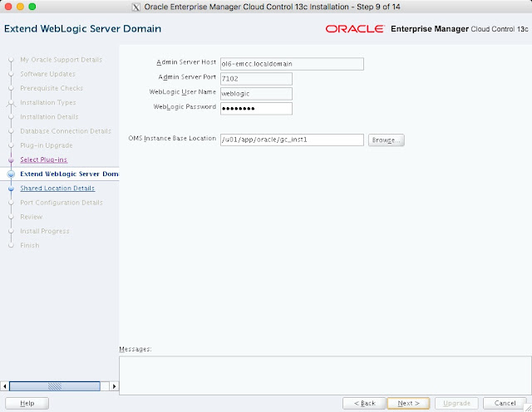Click the Plug-in Upgrade step

(x=47, y=145)
